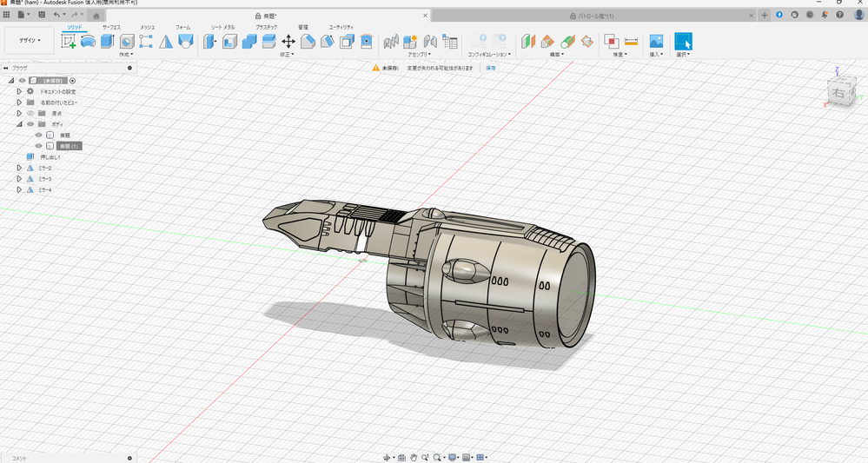868x463 pixels.
Task: Click the ViewCube right face
Action: (840, 93)
